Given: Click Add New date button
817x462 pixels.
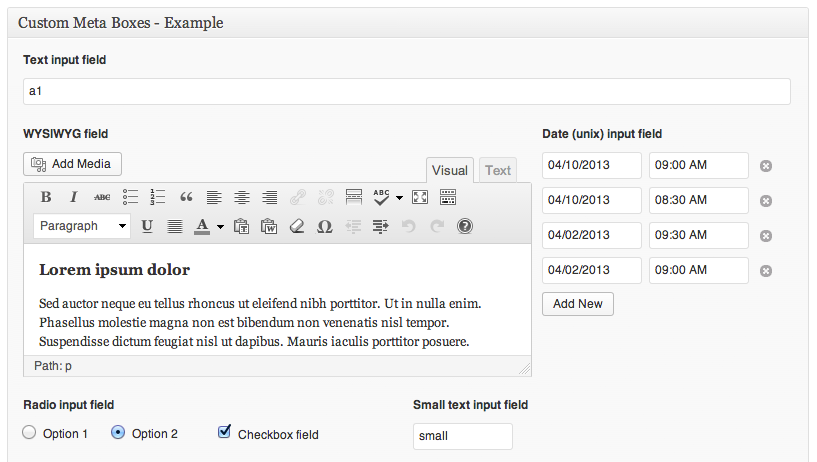Looking at the screenshot, I should pyautogui.click(x=578, y=303).
